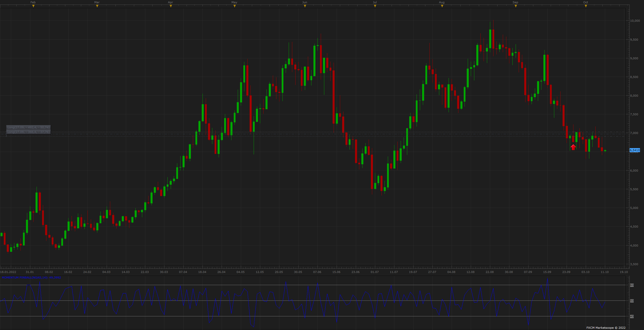Click the Oct month marker triangle
644x330 pixels.
coord(586,6)
